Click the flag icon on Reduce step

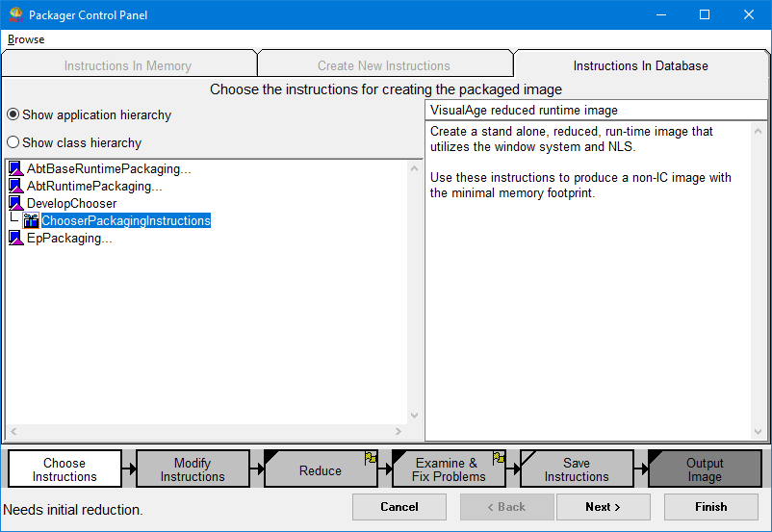coord(371,458)
